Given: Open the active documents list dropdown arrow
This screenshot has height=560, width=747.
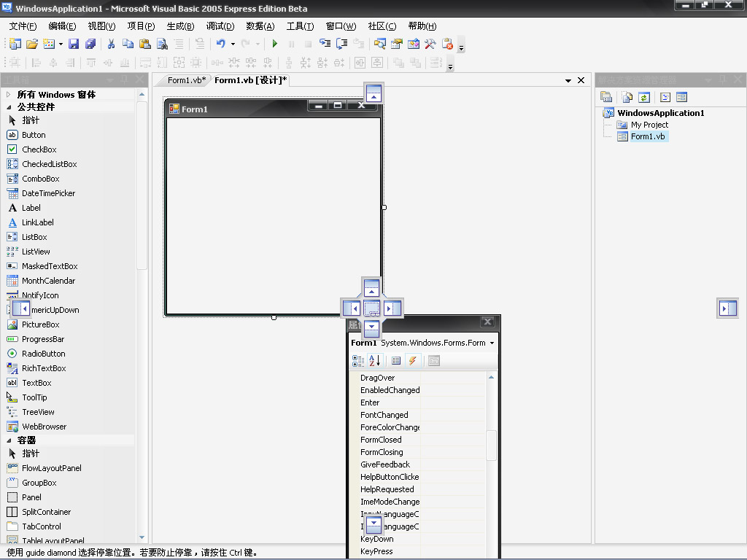Looking at the screenshot, I should (x=568, y=80).
